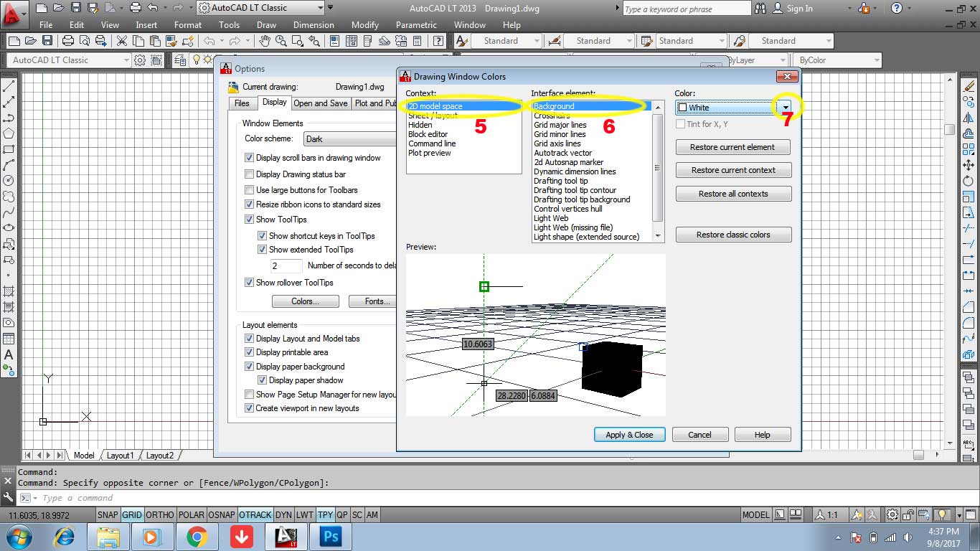The image size is (980, 551).
Task: Select the Multiline Text tool (A)
Action: 9,354
